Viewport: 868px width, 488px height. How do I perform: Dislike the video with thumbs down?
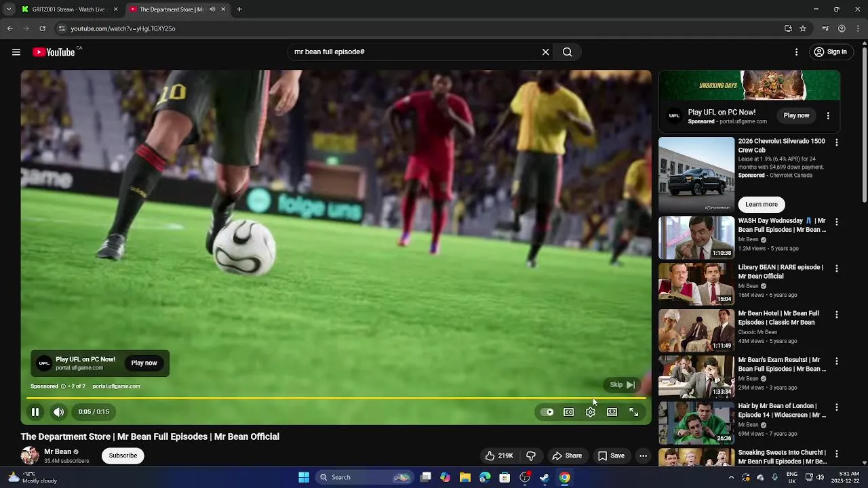531,456
